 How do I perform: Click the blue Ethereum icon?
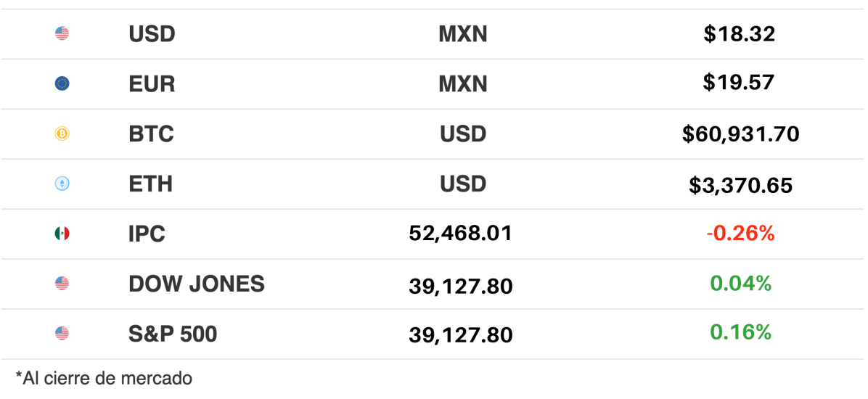(x=62, y=184)
